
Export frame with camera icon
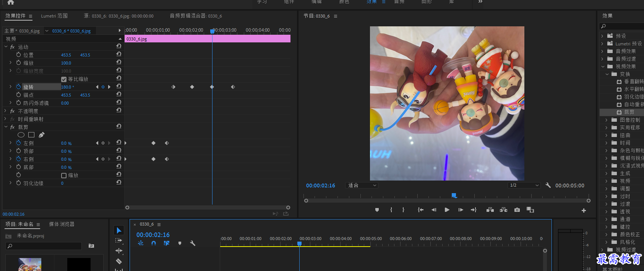click(517, 210)
